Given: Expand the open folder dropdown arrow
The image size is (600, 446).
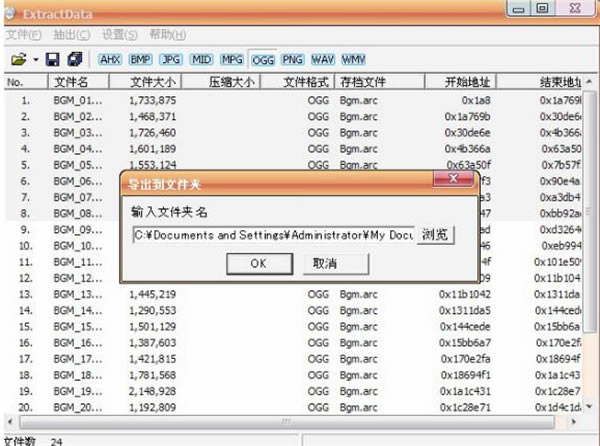Looking at the screenshot, I should 36,60.
